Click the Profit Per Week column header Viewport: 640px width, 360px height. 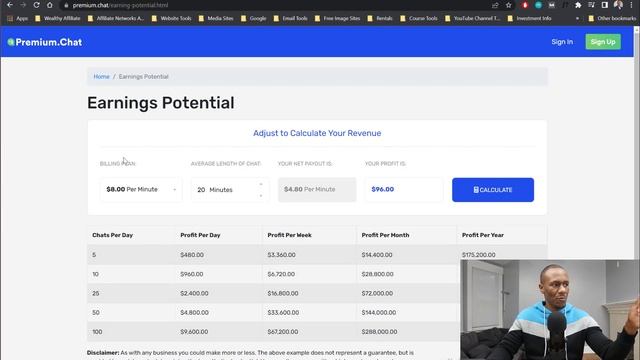(x=289, y=235)
